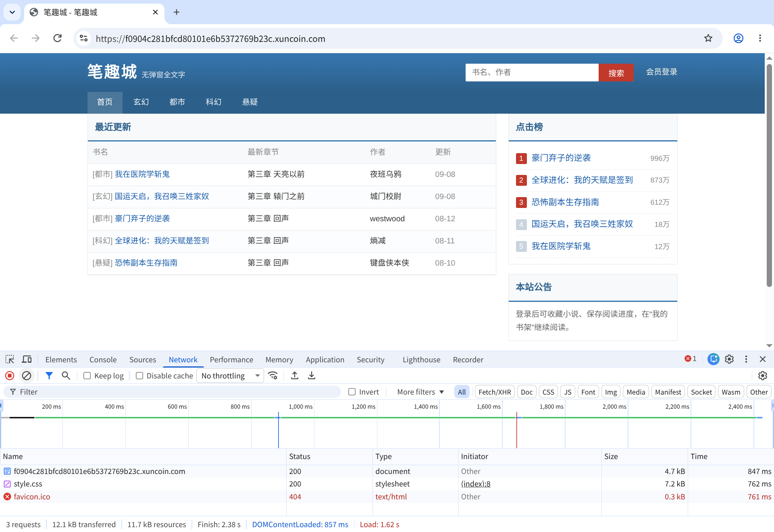
Task: Open the novel 我在医院学斩鬼 in update list
Action: (x=142, y=174)
